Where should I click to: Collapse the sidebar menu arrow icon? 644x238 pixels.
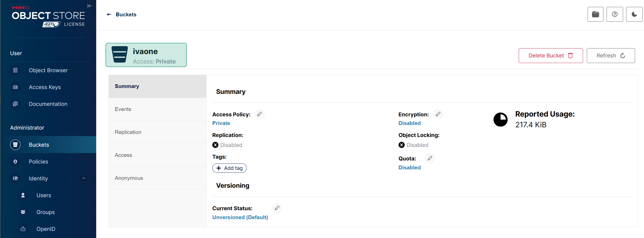[x=89, y=6]
